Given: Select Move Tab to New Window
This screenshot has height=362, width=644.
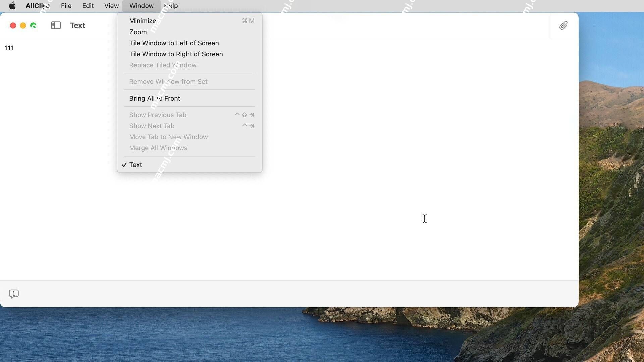Looking at the screenshot, I should coord(168,137).
